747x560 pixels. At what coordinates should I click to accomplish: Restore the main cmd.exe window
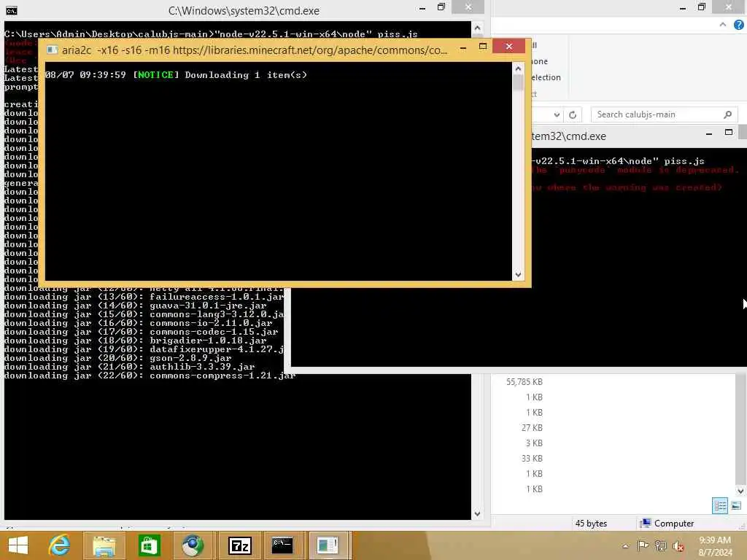[x=441, y=7]
